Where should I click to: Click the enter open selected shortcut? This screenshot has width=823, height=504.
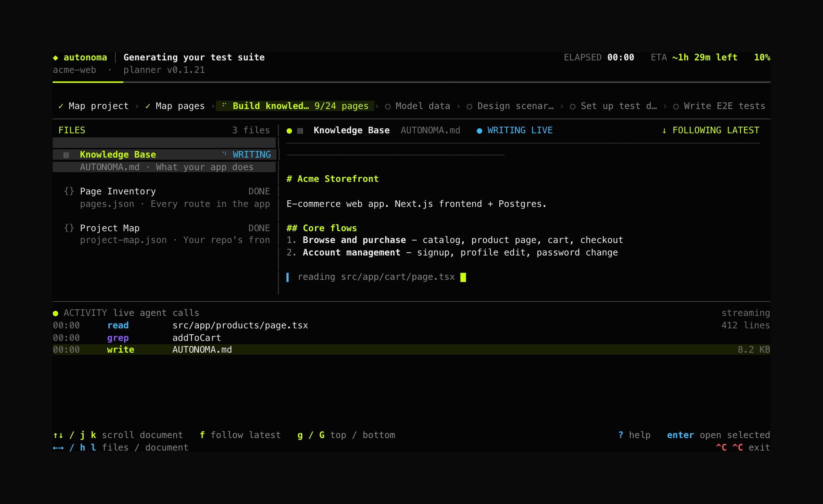(718, 435)
